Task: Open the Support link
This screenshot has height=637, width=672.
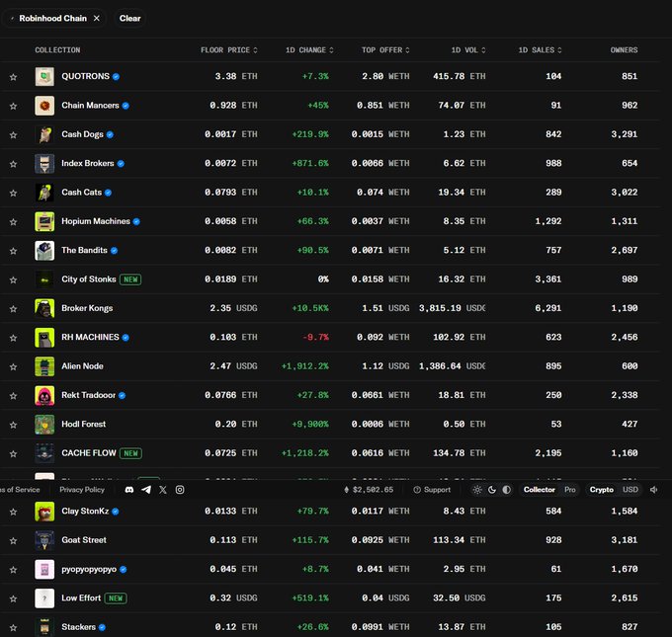Action: (x=432, y=490)
